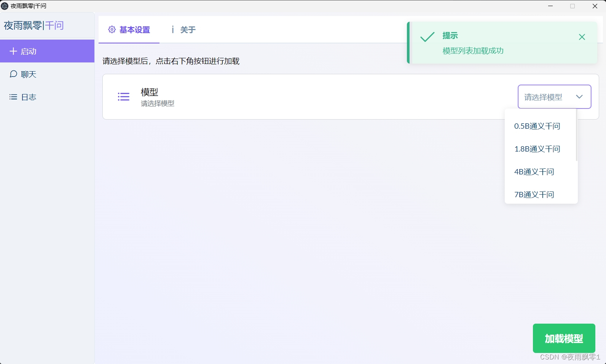Image resolution: width=606 pixels, height=364 pixels.
Task: Open the 聊天 page from sidebar
Action: pos(29,74)
